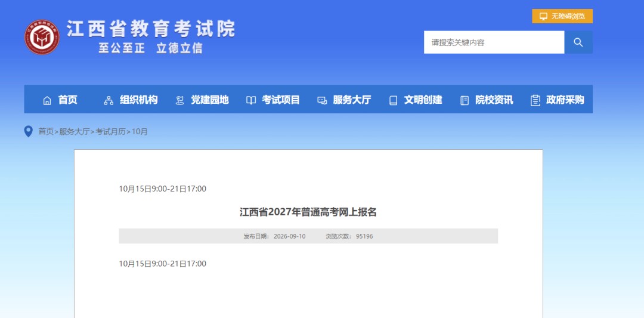Click the notebook icon beside 院校资讯
This screenshot has height=318, width=644.
(x=465, y=100)
